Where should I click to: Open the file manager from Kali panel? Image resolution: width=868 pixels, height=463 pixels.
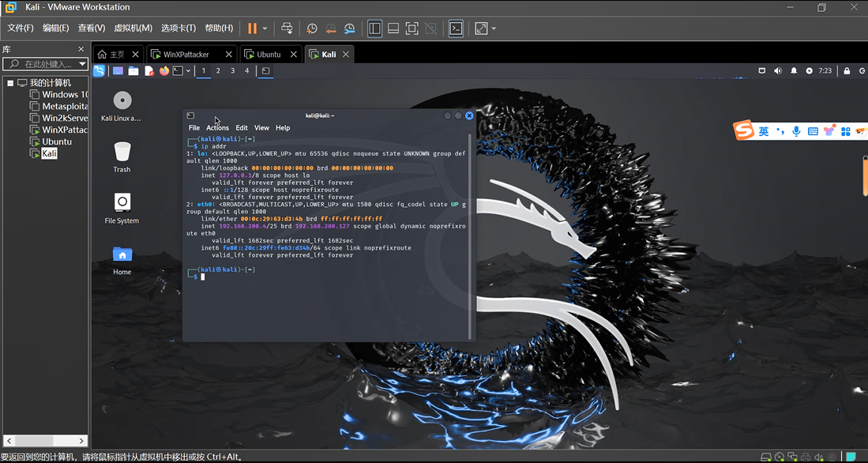133,70
